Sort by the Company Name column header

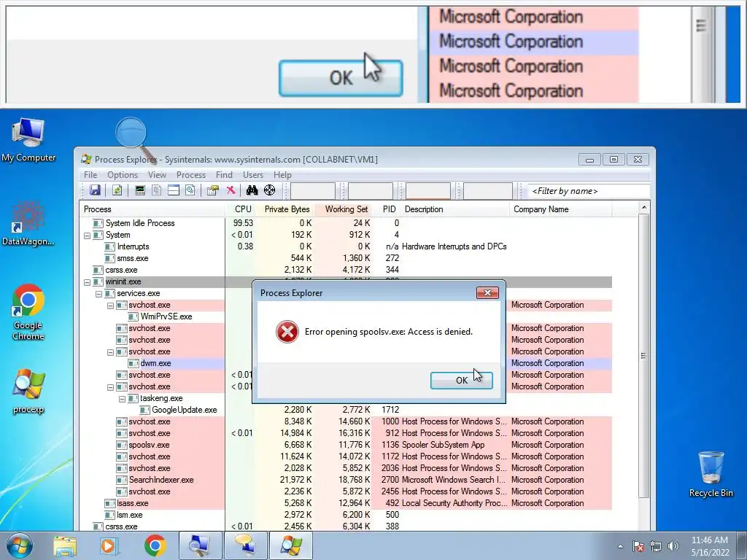pyautogui.click(x=561, y=209)
